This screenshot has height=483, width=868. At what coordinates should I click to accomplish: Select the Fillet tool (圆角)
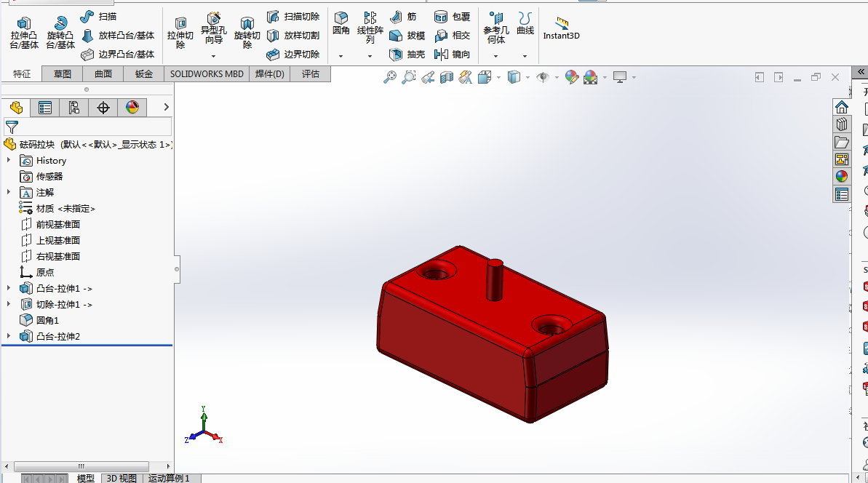click(x=341, y=23)
